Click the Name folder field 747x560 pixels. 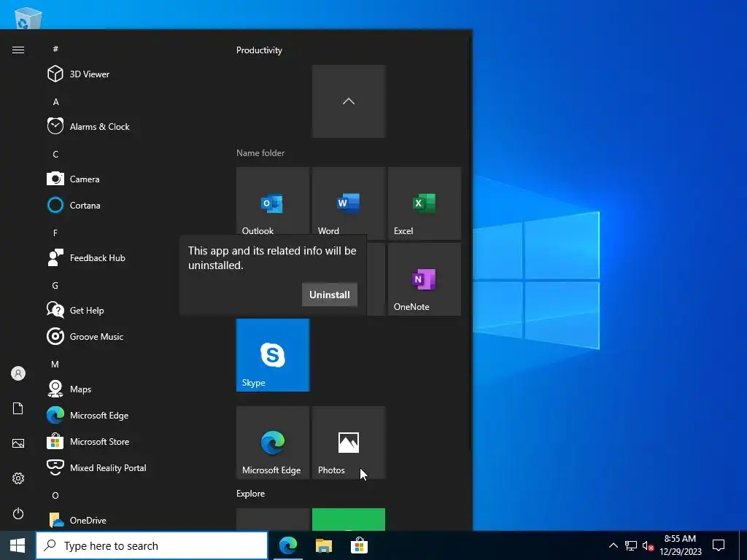coord(260,153)
